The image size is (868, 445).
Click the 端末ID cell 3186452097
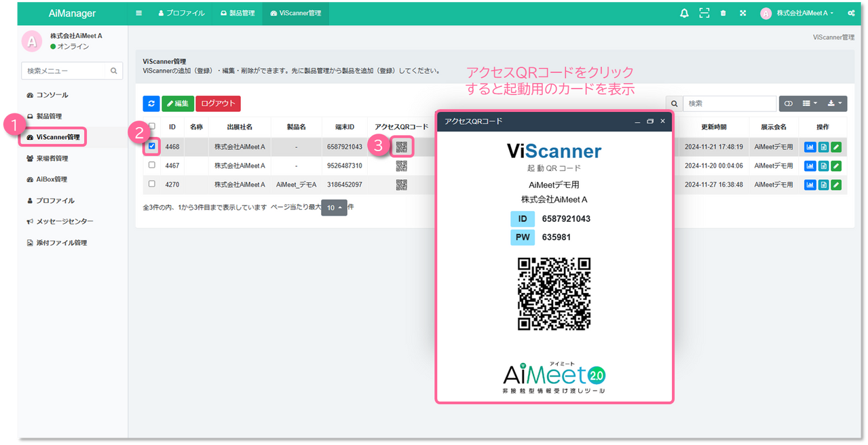click(x=345, y=185)
